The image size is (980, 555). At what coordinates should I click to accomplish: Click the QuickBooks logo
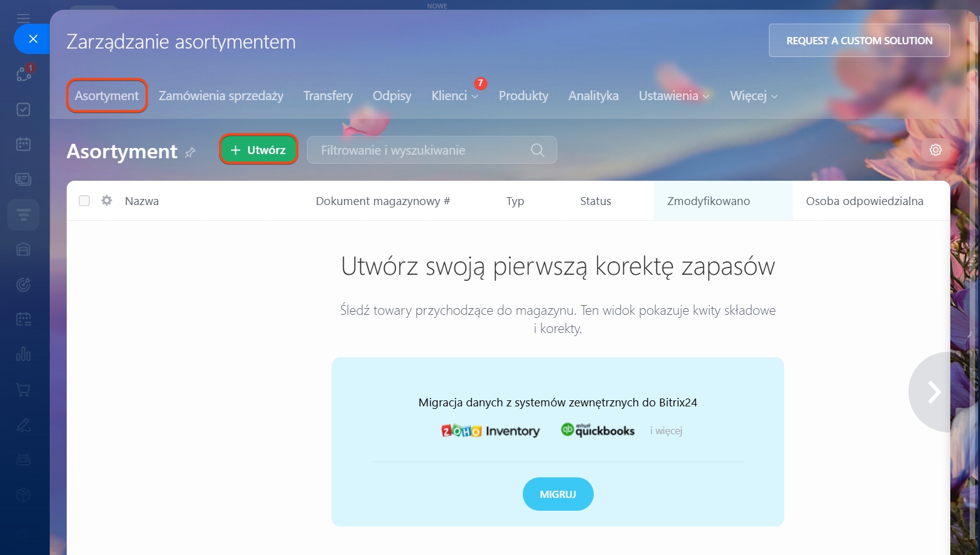(597, 430)
